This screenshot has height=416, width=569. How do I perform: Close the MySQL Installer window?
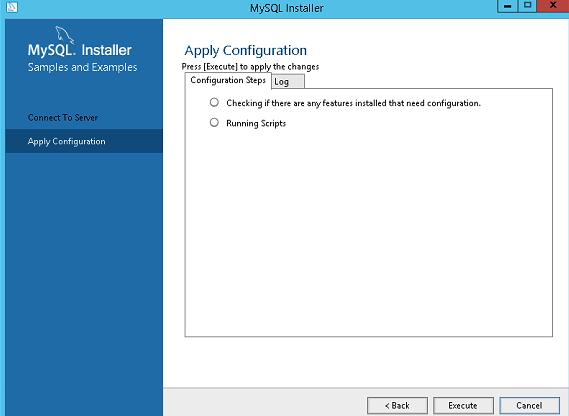(x=553, y=6)
